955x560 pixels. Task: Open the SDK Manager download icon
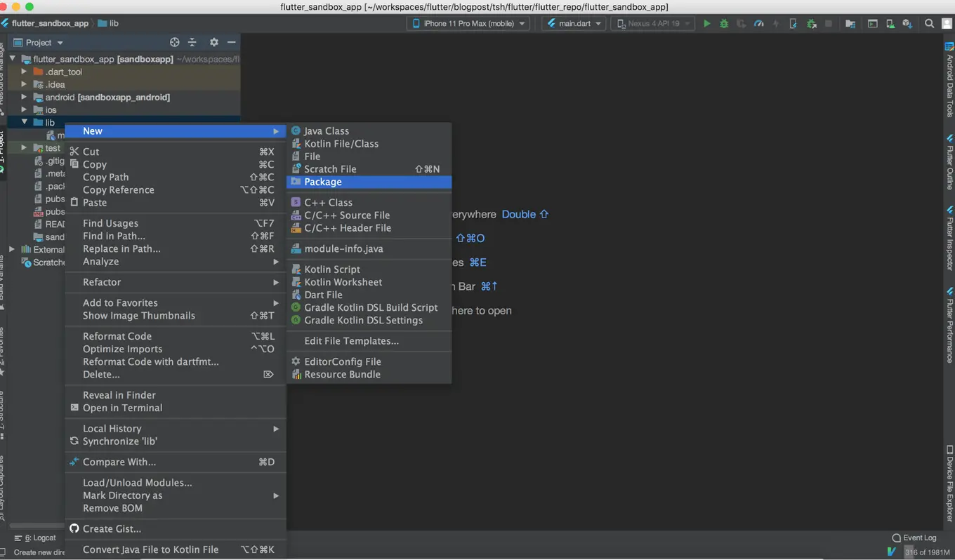point(907,23)
